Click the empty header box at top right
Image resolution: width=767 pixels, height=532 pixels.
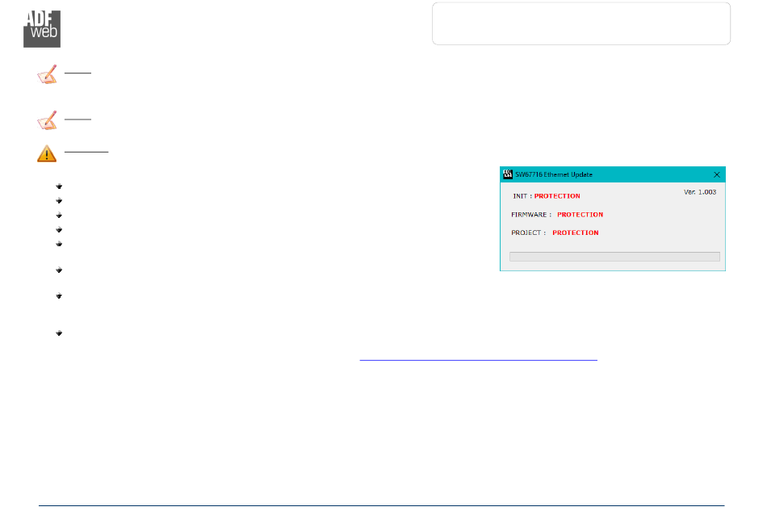pos(581,23)
